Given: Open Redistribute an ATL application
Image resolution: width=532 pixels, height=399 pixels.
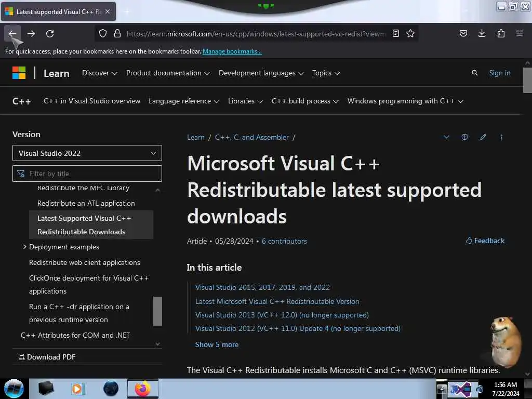Looking at the screenshot, I should pyautogui.click(x=86, y=203).
